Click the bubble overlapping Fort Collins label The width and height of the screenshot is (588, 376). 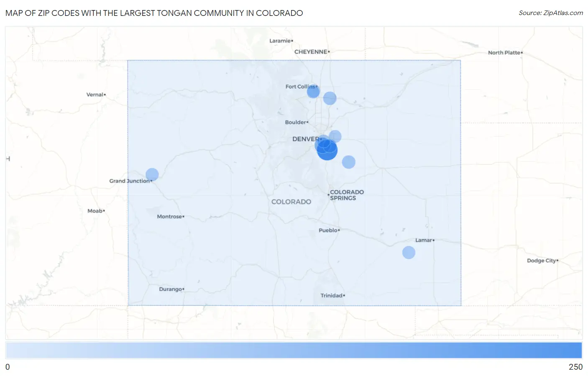(x=313, y=91)
